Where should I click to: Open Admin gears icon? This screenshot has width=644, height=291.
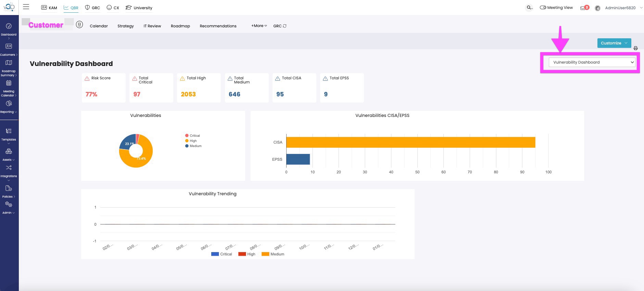tap(9, 204)
